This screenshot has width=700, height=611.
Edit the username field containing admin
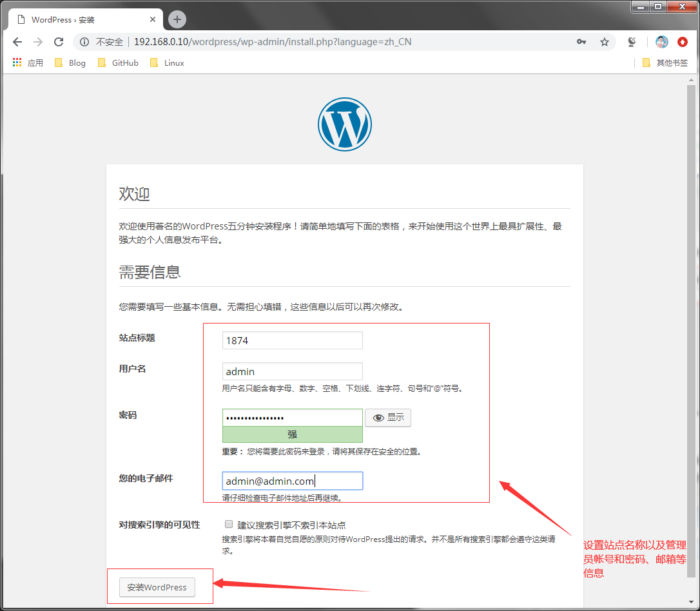[x=293, y=371]
